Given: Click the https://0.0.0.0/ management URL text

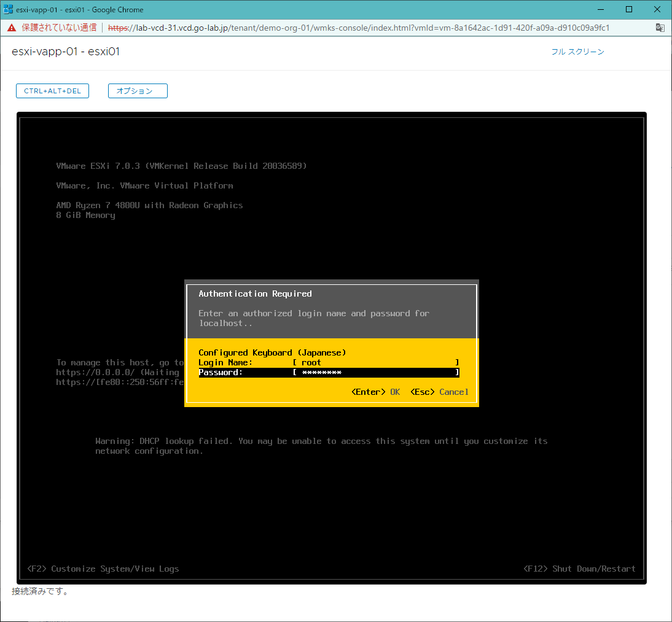Looking at the screenshot, I should coord(117,372).
